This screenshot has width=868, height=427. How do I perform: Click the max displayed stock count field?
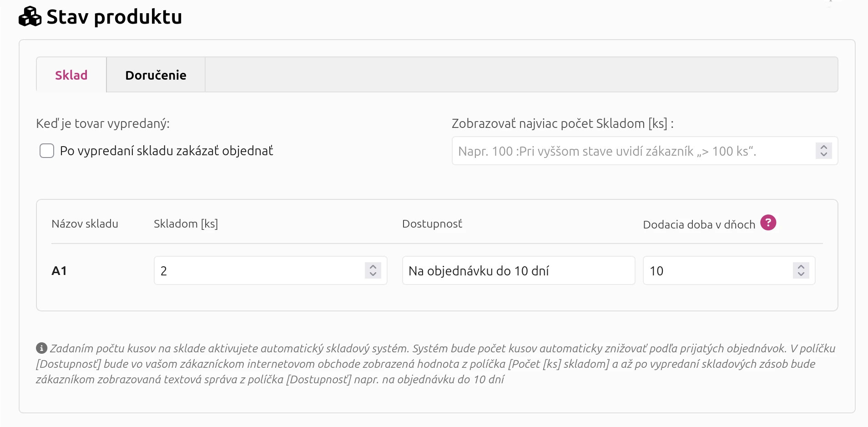645,151
